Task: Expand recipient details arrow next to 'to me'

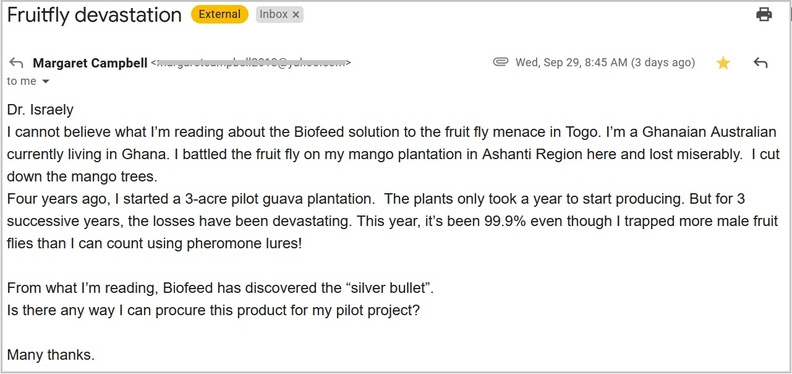Action: [x=45, y=81]
